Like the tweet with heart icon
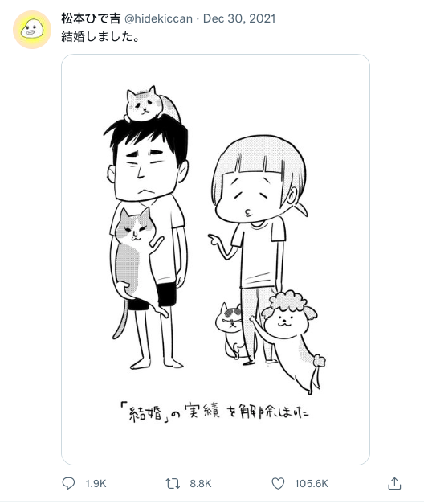 click(x=278, y=483)
